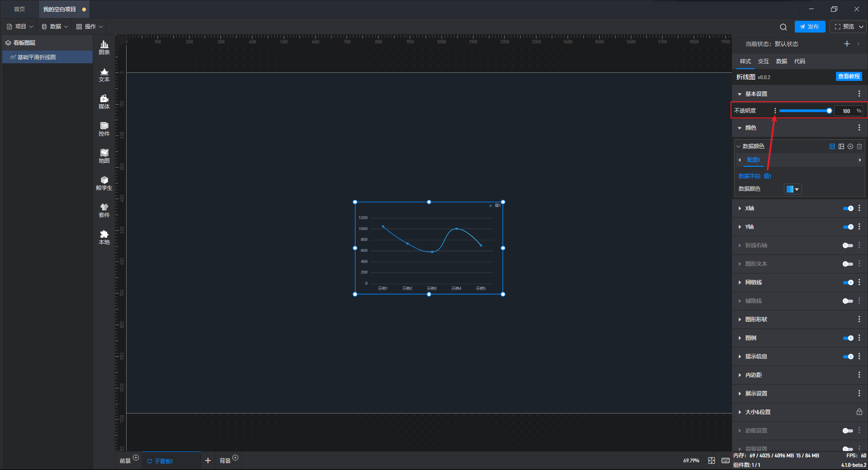The width and height of the screenshot is (868, 470).
Task: Toggle the X轴 switch
Action: tap(848, 208)
